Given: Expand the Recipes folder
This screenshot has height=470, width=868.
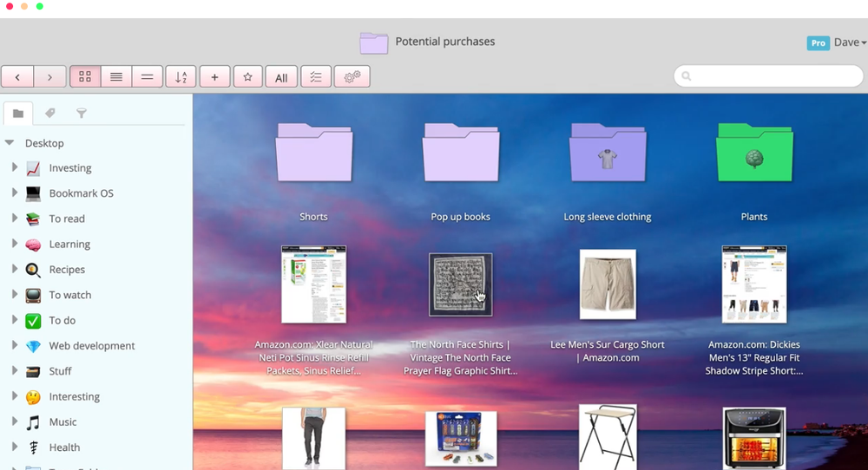Looking at the screenshot, I should tap(15, 269).
